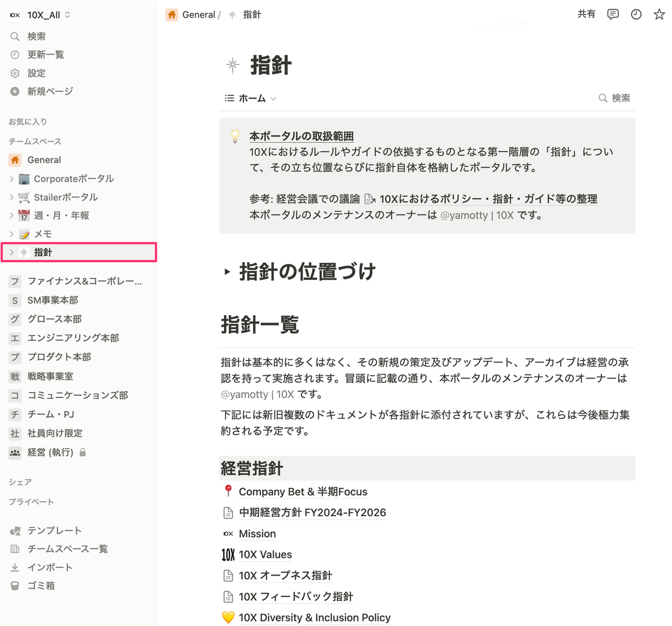This screenshot has height=626, width=672.
Task: Click the チームスペース一覧 building icon
Action: [15, 549]
